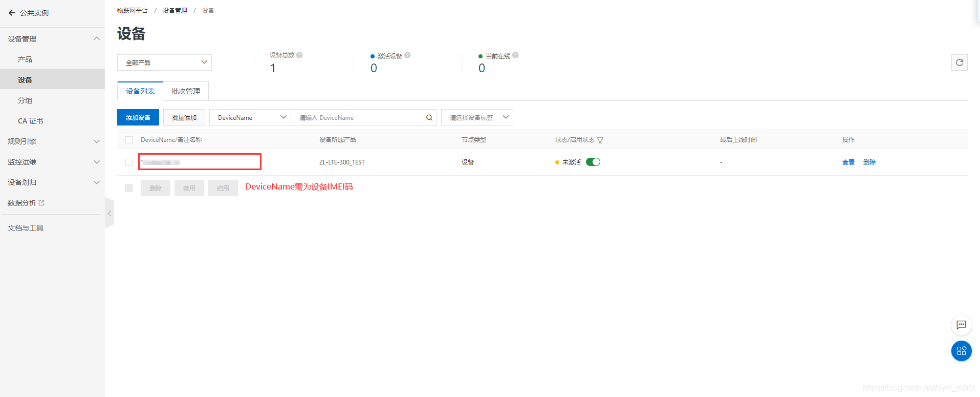
Task: Go back via the 公共实例 arrow
Action: pos(12,13)
